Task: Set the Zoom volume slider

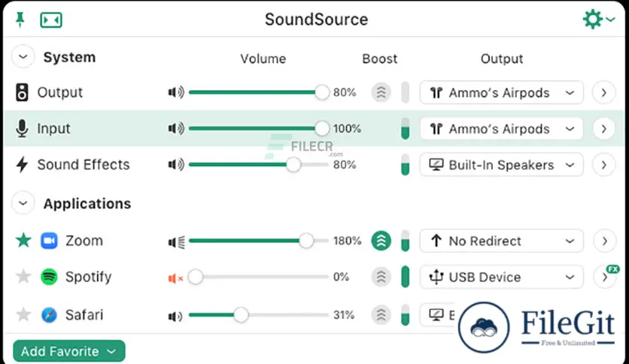Action: pos(259,241)
